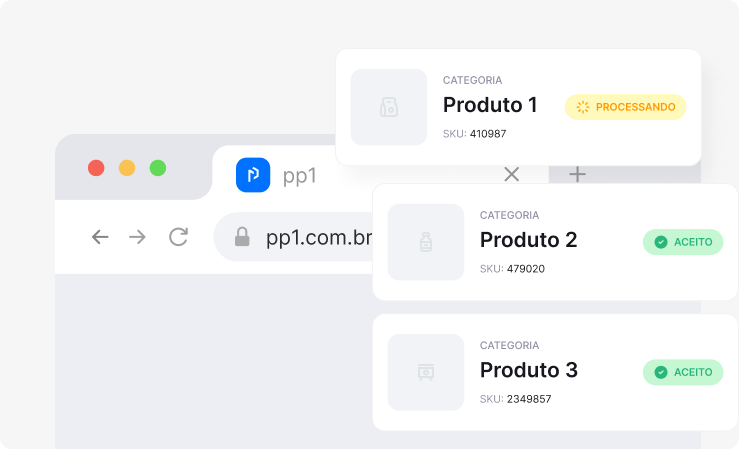Reload the page with refresh icon

(x=179, y=237)
